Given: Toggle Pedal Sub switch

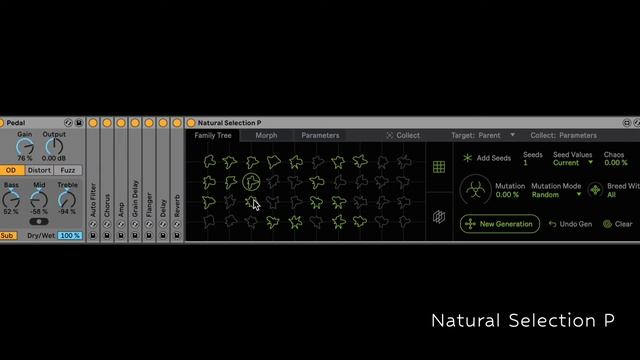Looking at the screenshot, I should pyautogui.click(x=8, y=236).
